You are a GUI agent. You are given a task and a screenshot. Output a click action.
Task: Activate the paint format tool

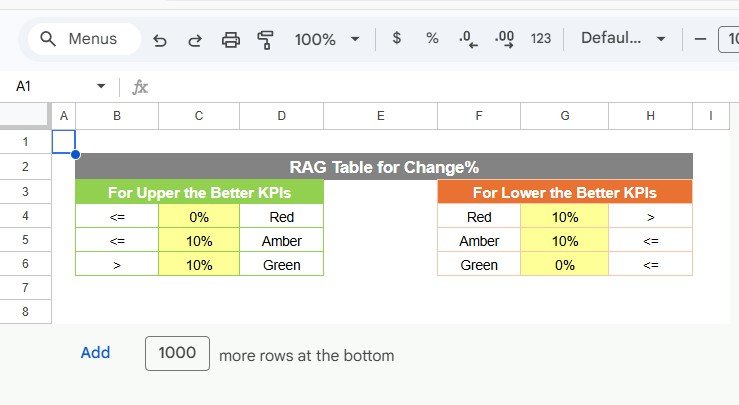(x=265, y=41)
